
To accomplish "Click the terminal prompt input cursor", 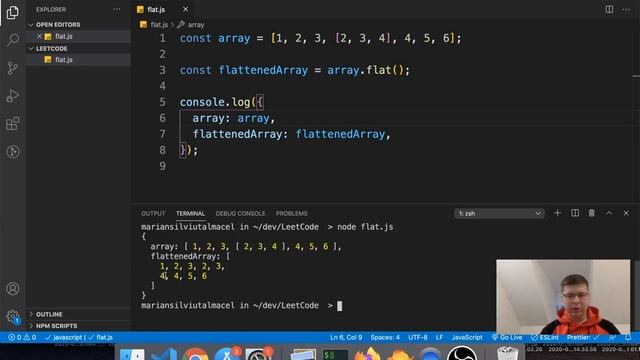I will tap(340, 306).
